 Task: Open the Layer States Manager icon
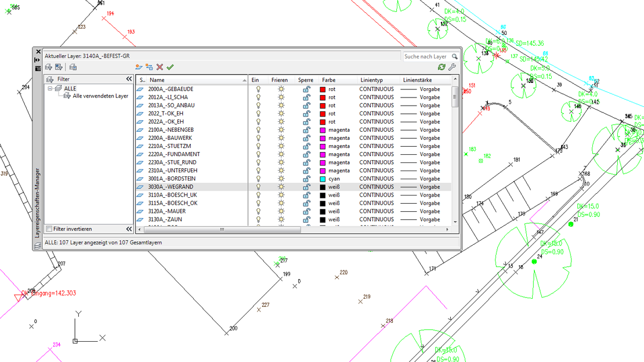pyautogui.click(x=73, y=67)
